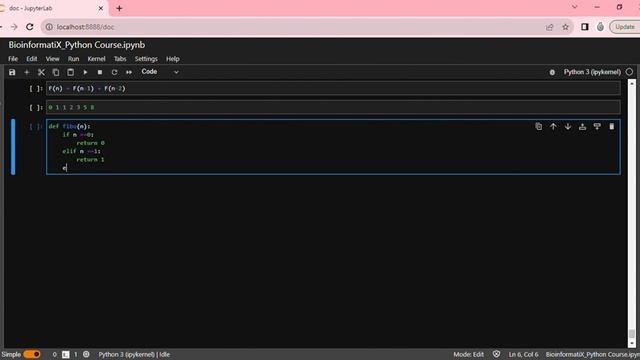Open the Settings menu
Screen dimensions: 640x360
pyautogui.click(x=146, y=59)
